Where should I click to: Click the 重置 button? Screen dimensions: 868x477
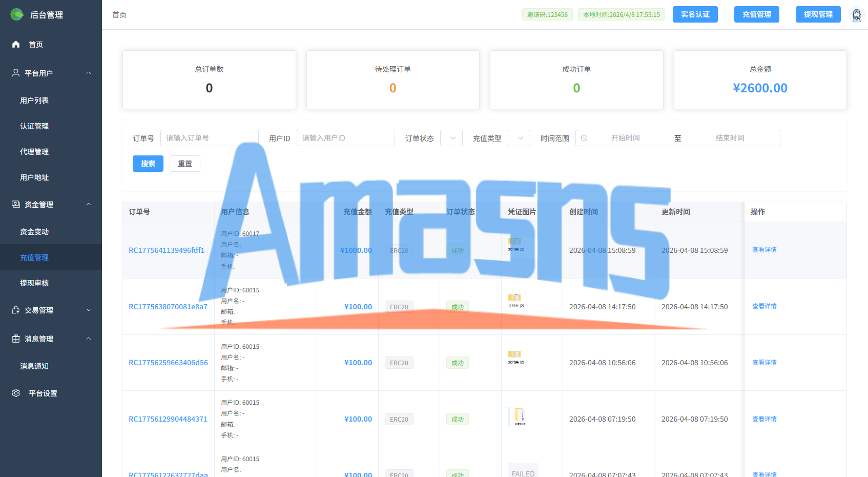pos(185,164)
